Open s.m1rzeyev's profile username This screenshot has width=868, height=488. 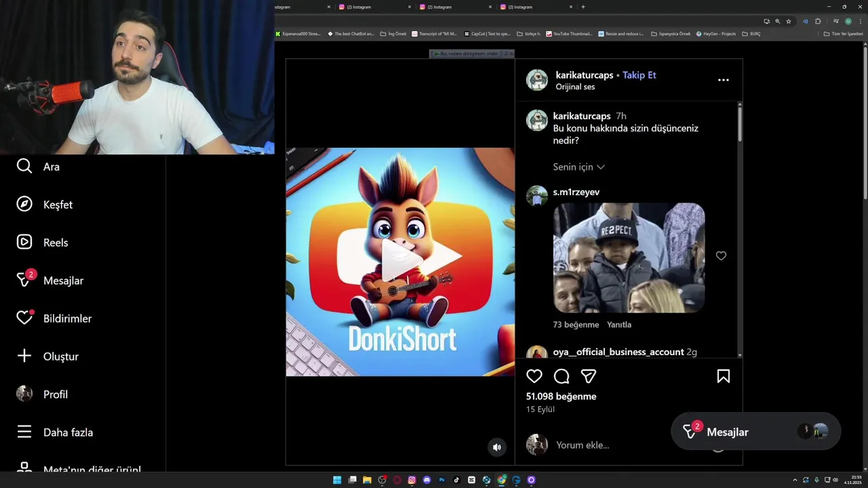pos(576,192)
